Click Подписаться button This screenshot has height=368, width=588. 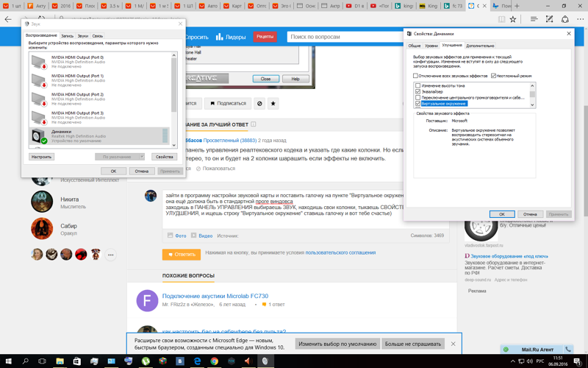(228, 103)
